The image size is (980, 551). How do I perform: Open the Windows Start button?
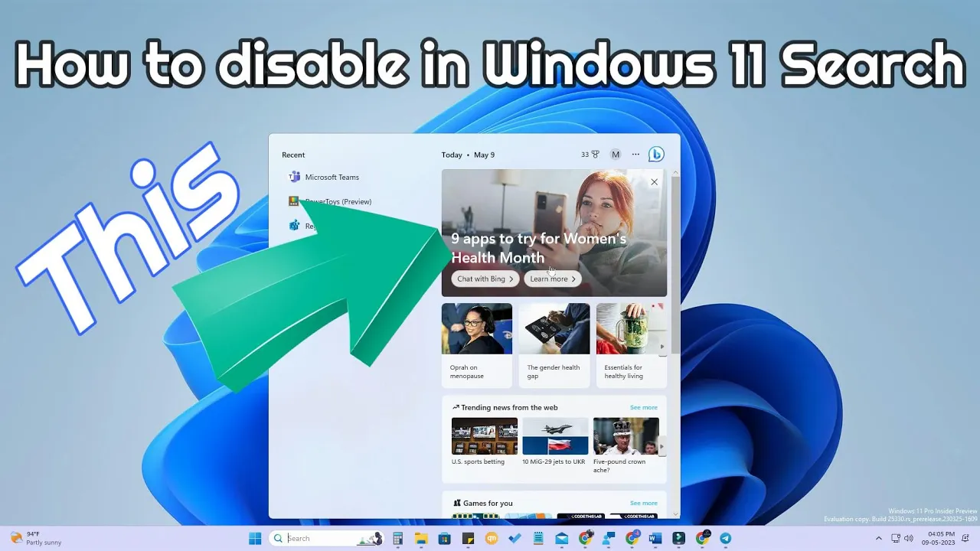pos(255,538)
